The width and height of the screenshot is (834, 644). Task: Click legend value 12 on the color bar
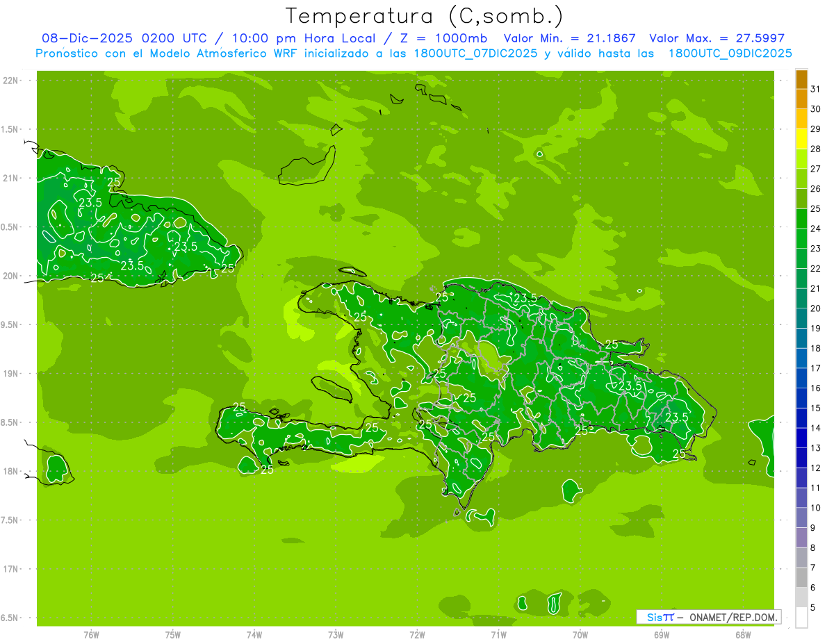coord(816,468)
